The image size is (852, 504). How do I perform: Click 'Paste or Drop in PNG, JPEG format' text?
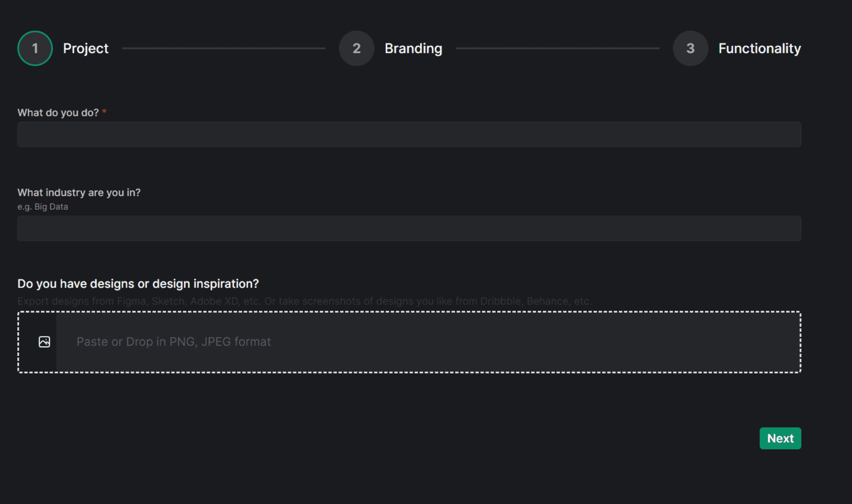[173, 342]
